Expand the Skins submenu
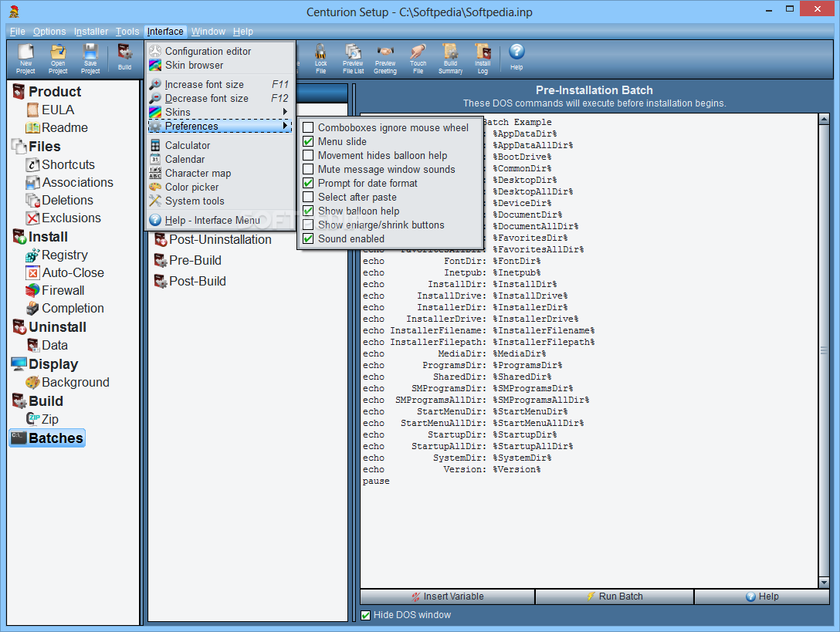The height and width of the screenshot is (632, 840). [x=221, y=112]
